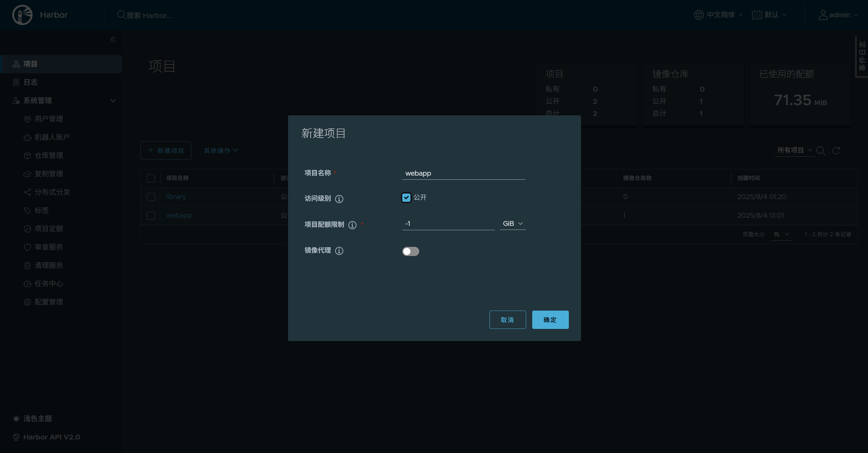Open the 中文简体 language dropdown
The height and width of the screenshot is (453, 868).
point(718,15)
